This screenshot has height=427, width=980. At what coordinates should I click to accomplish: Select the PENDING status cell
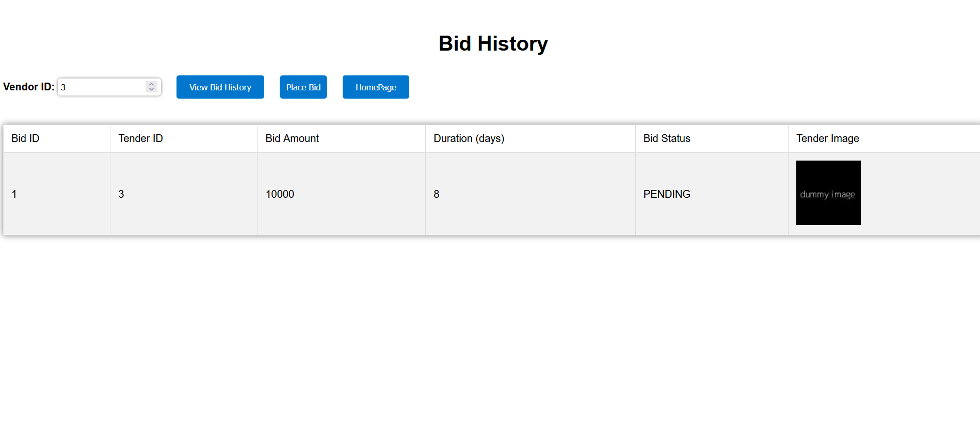[667, 194]
